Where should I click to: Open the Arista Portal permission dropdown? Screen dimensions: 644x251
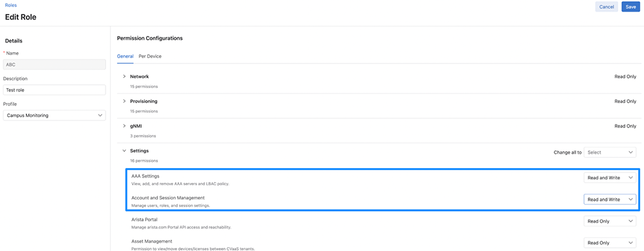(610, 221)
